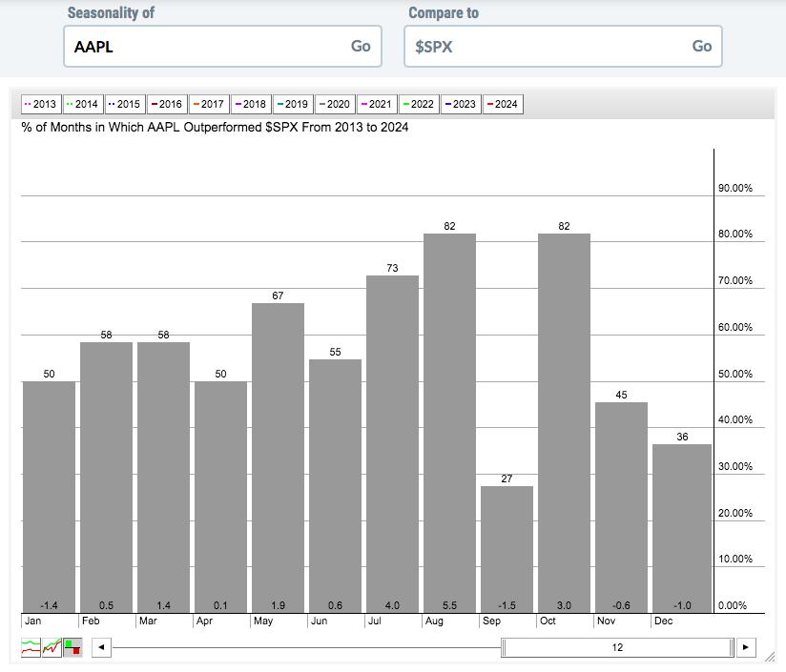The image size is (786, 672).
Task: Click the right arrow of the years slider
Action: tap(745, 647)
